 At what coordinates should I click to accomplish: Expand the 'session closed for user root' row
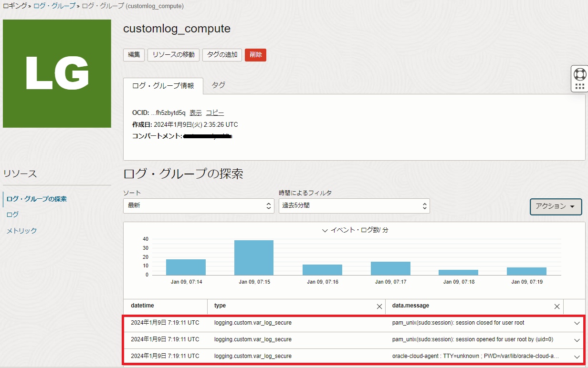(x=577, y=323)
